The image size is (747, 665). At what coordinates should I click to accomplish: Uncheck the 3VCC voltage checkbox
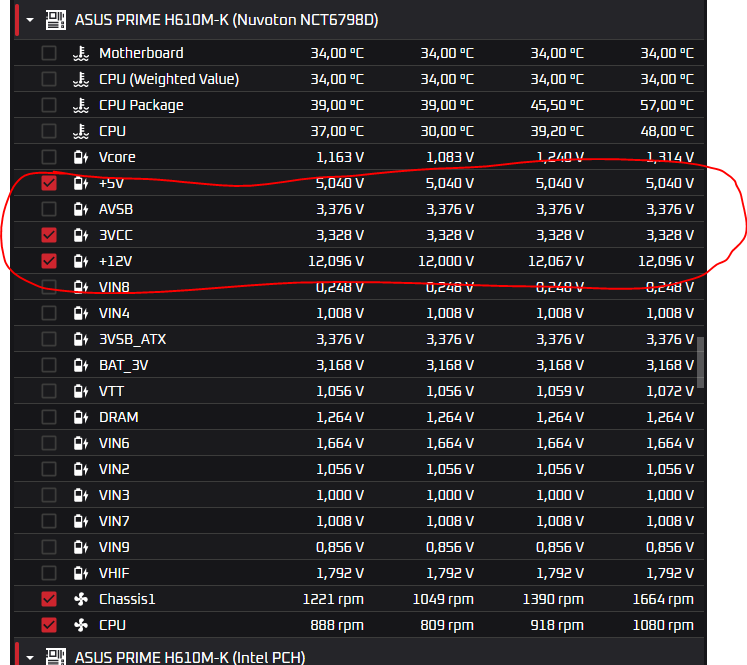pyautogui.click(x=49, y=235)
